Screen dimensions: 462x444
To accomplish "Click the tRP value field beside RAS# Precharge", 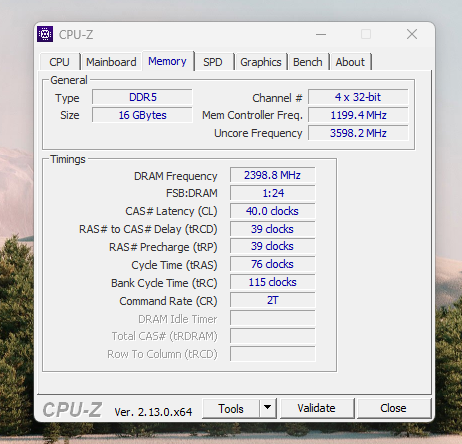I will click(x=273, y=246).
